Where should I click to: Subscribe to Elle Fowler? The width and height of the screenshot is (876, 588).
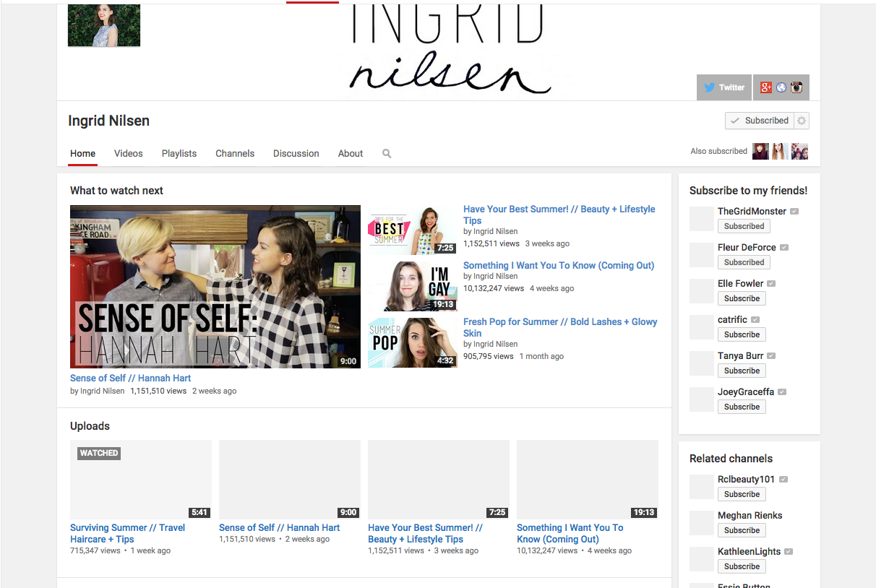pos(742,298)
